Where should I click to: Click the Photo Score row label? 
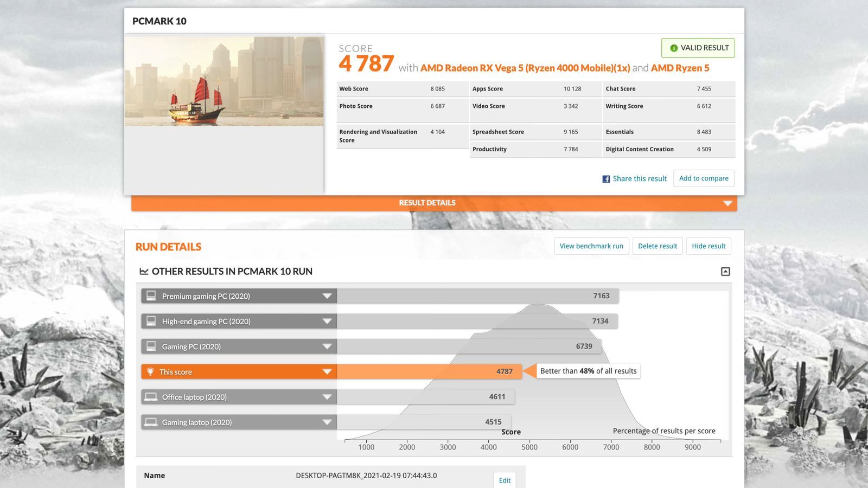356,106
